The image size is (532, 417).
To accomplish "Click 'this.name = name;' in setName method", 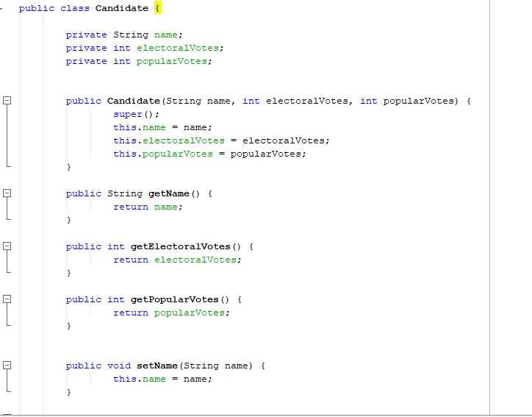I will [x=162, y=379].
